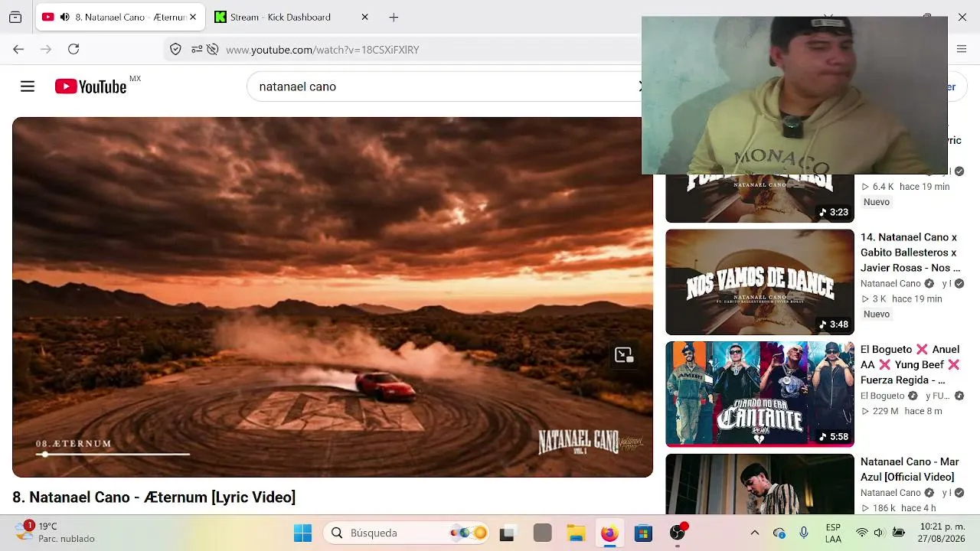Open the El Bogueto channel name
The image size is (980, 551).
coord(883,396)
